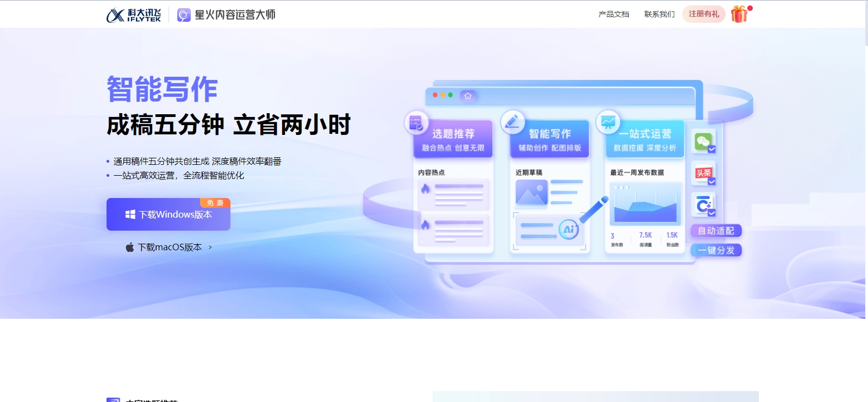Click the home icon in illustrated browser bar
868x402 pixels.
[x=468, y=96]
